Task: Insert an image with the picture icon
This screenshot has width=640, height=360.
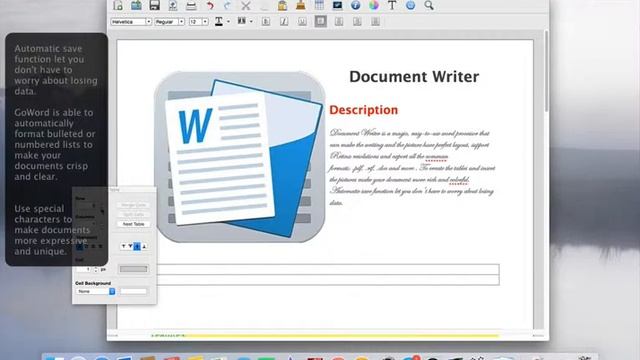Action: pyautogui.click(x=337, y=5)
